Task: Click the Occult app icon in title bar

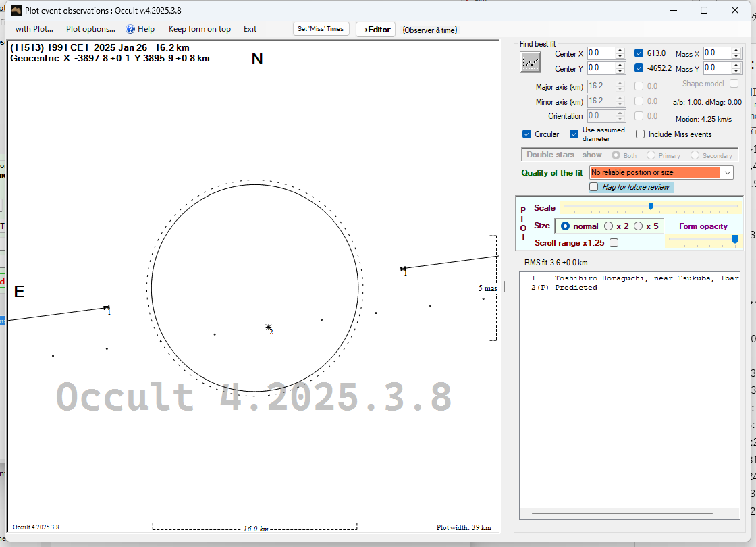Action: coord(16,11)
